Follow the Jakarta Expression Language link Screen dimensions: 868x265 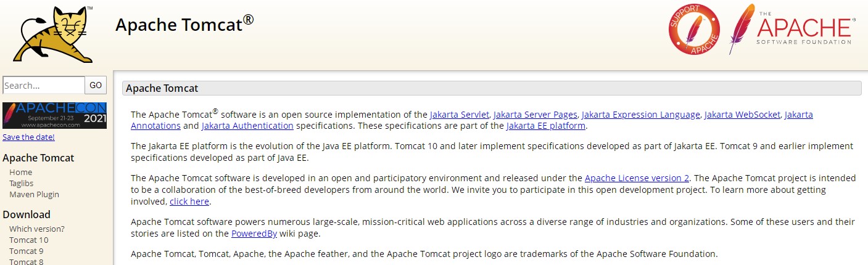pyautogui.click(x=641, y=115)
